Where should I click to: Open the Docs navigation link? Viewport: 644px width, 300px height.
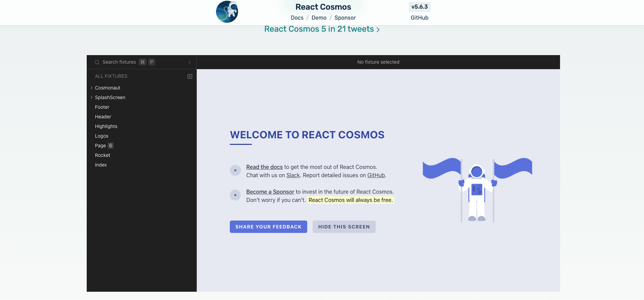coord(297,18)
